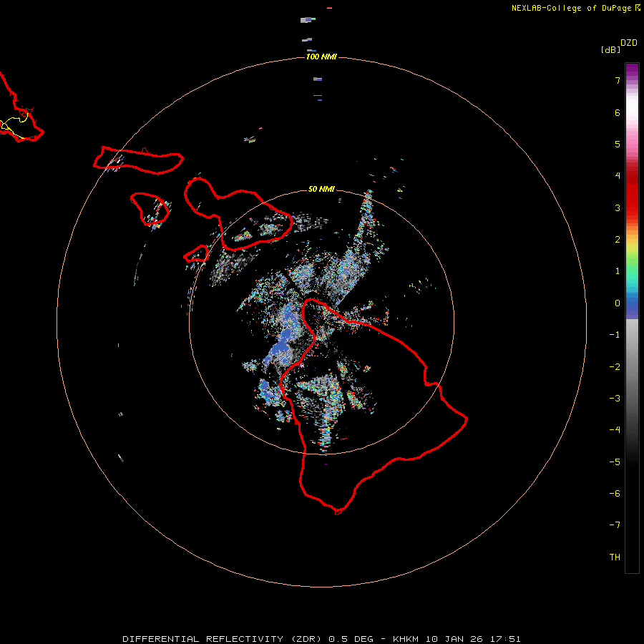644x644 pixels.
Task: Click the 4 dB value on scale
Action: click(618, 176)
